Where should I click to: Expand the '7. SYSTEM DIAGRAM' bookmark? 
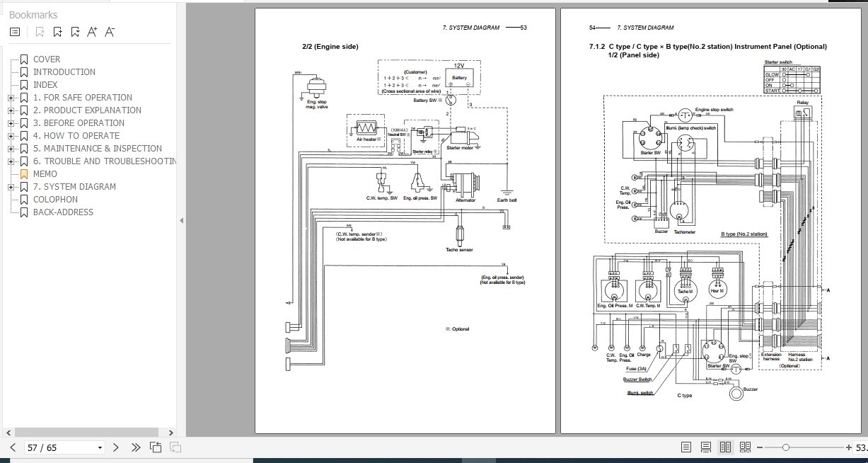click(11, 186)
